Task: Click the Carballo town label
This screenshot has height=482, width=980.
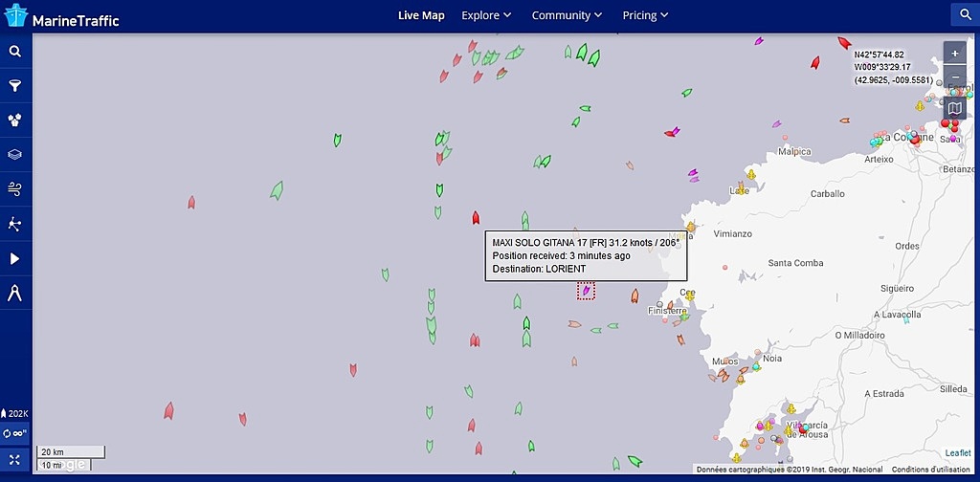Action: (828, 194)
